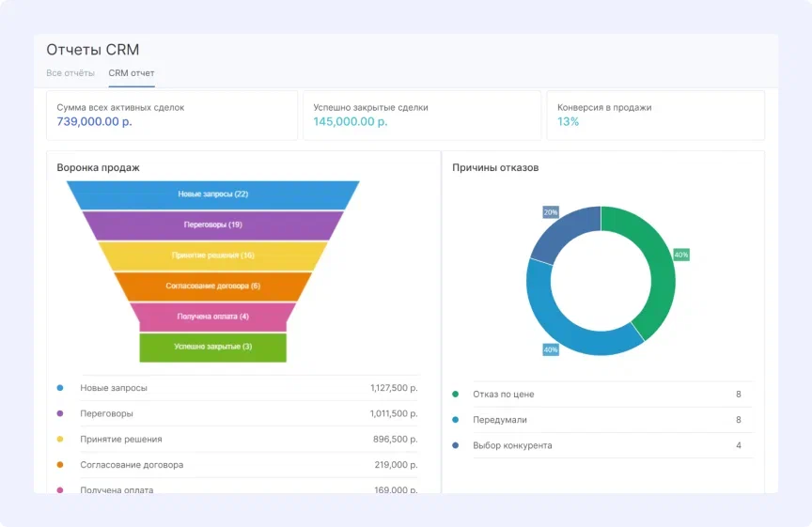812x527 pixels.
Task: Select the "CRM отчет" tab
Action: tap(132, 73)
